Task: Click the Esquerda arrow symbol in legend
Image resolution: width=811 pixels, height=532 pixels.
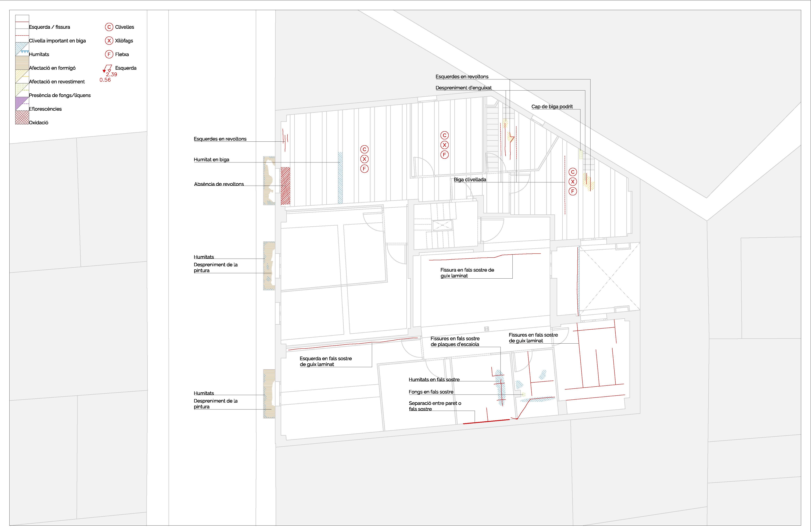Action: [x=107, y=68]
